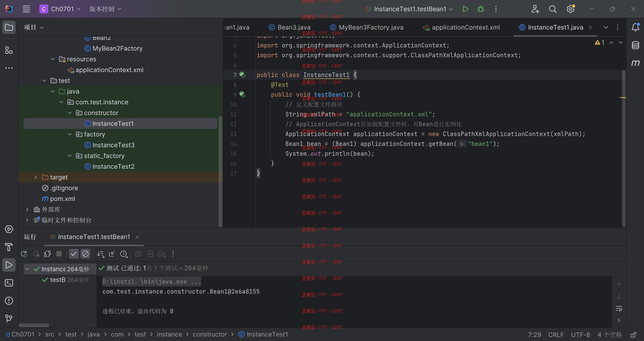
Task: Open Notifications bell panel
Action: click(635, 27)
